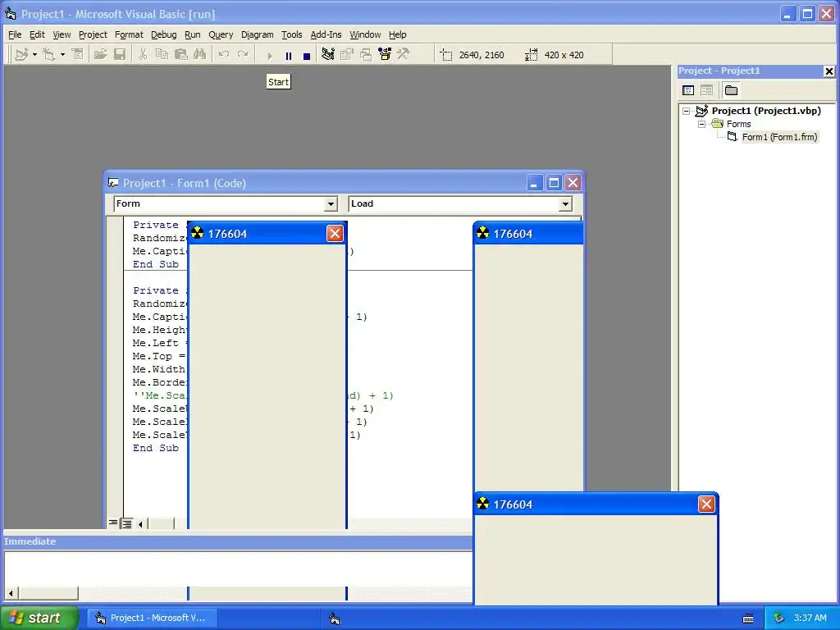This screenshot has width=840, height=630.
Task: Open the Object Browser toolbar icon
Action: coord(385,55)
